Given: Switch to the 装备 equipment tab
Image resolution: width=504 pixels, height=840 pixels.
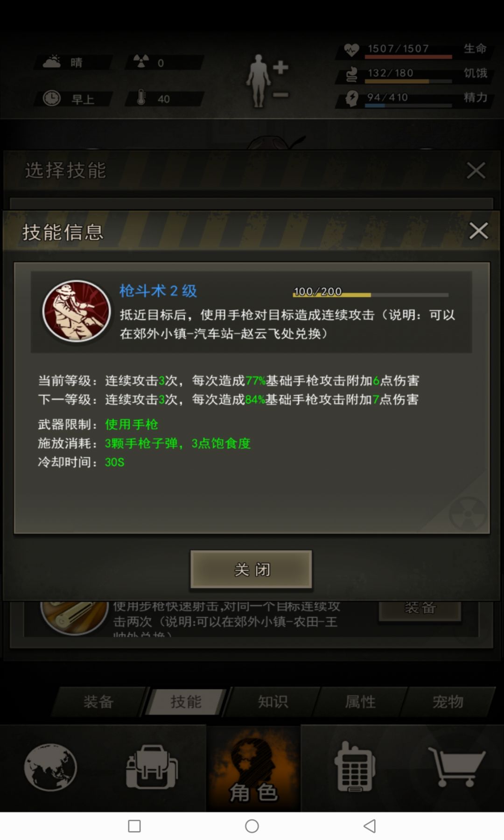Looking at the screenshot, I should (99, 701).
